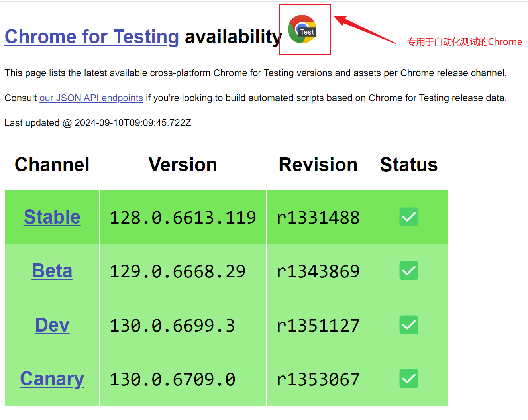Click the Stable row status checkmark icon
The image size is (528, 420).
tap(409, 217)
